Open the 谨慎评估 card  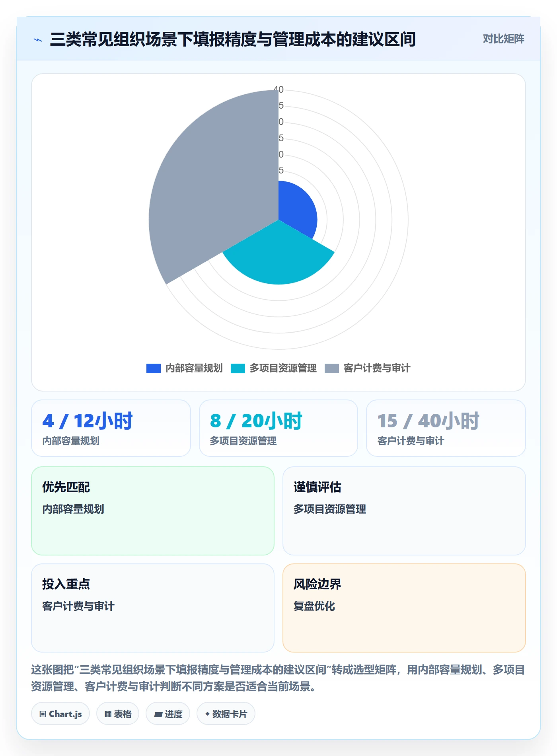[404, 511]
